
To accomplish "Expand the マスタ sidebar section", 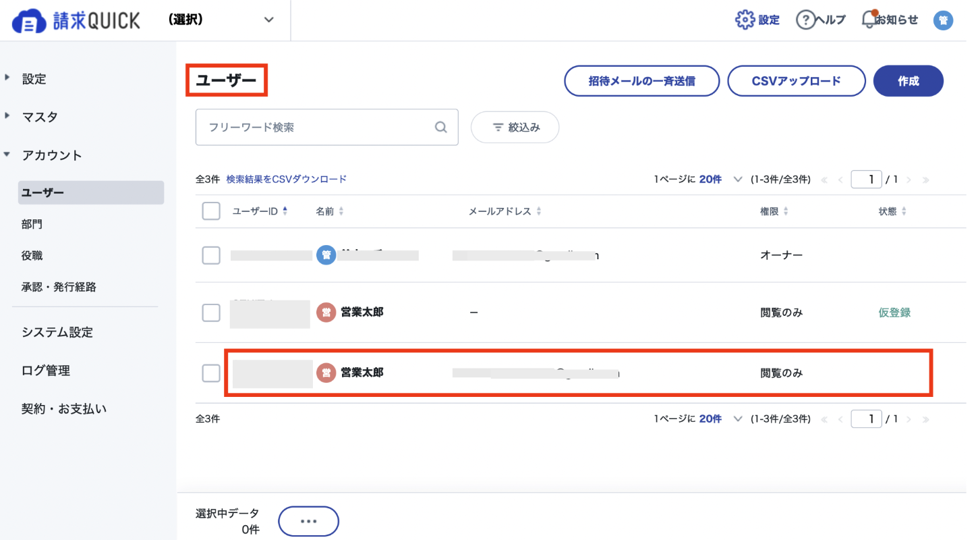I will pos(7,115).
